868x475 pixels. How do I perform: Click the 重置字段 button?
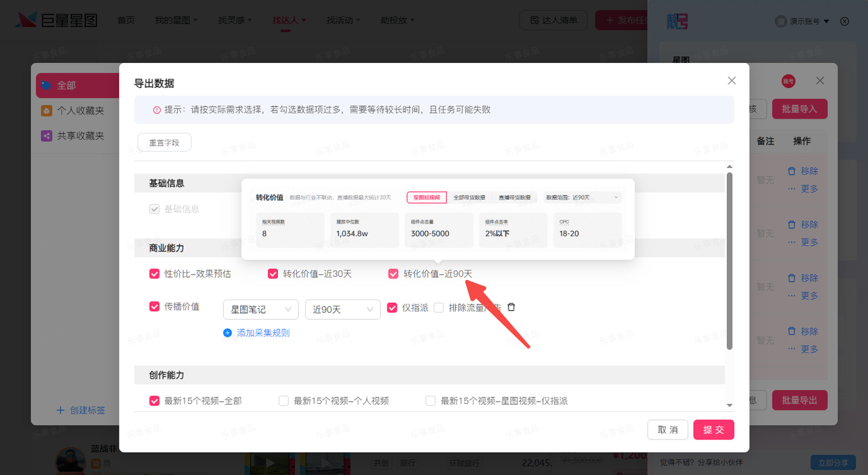[164, 142]
